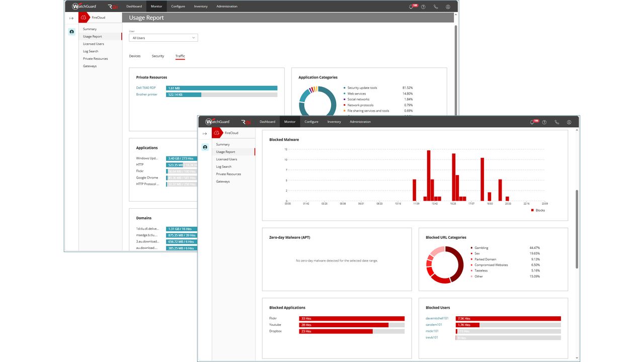Open Usage Report in the front window sidebar
Image resolution: width=644 pixels, height=362 pixels.
[x=233, y=152]
